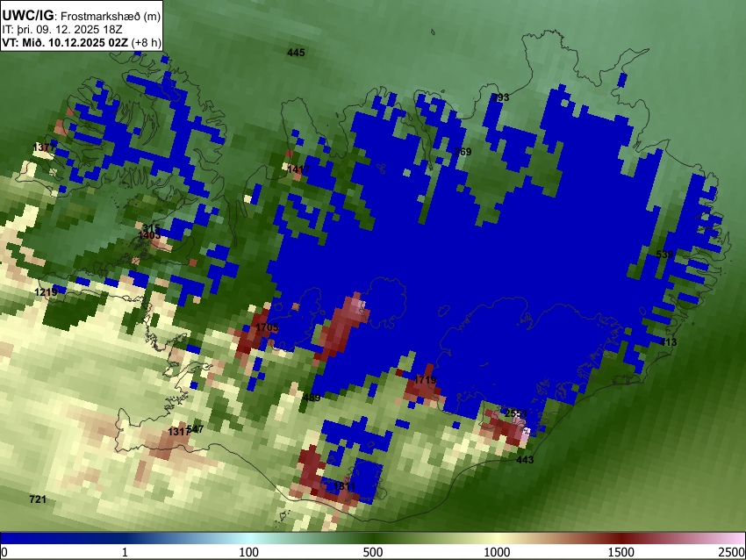
Task: Click the IT: þri. 09. 12. 2025 18Z line
Action: [61, 30]
